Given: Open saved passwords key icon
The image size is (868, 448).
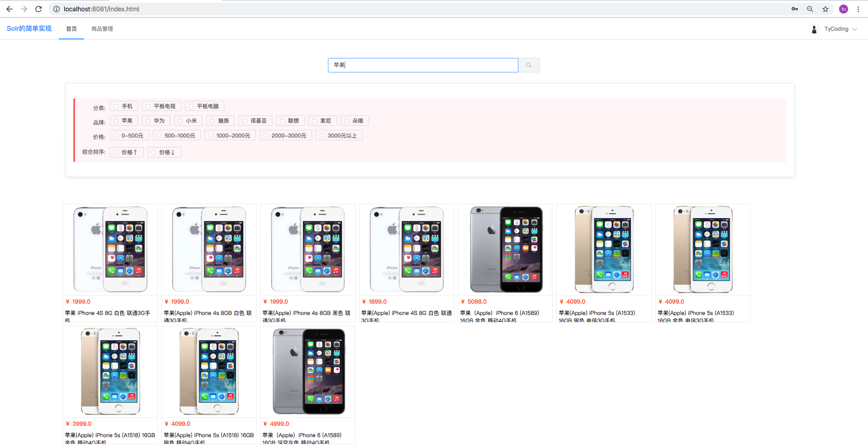Looking at the screenshot, I should pos(795,9).
